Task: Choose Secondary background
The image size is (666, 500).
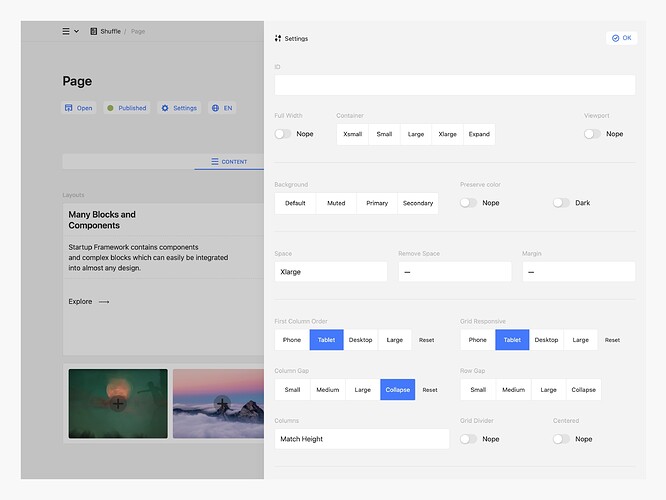Action: (x=418, y=203)
